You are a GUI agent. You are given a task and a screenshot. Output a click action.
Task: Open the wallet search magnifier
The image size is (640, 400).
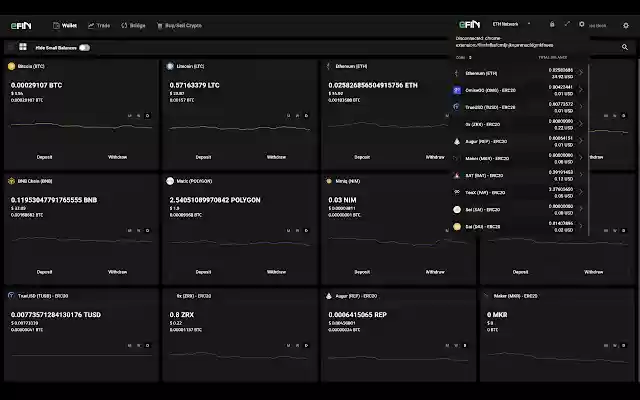(x=624, y=47)
